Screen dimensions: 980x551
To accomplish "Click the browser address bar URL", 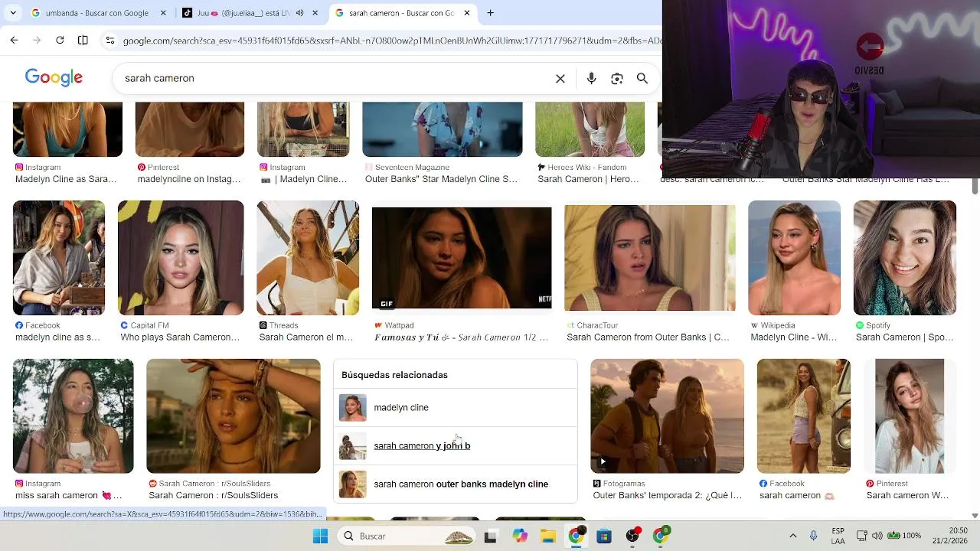I will (x=390, y=41).
